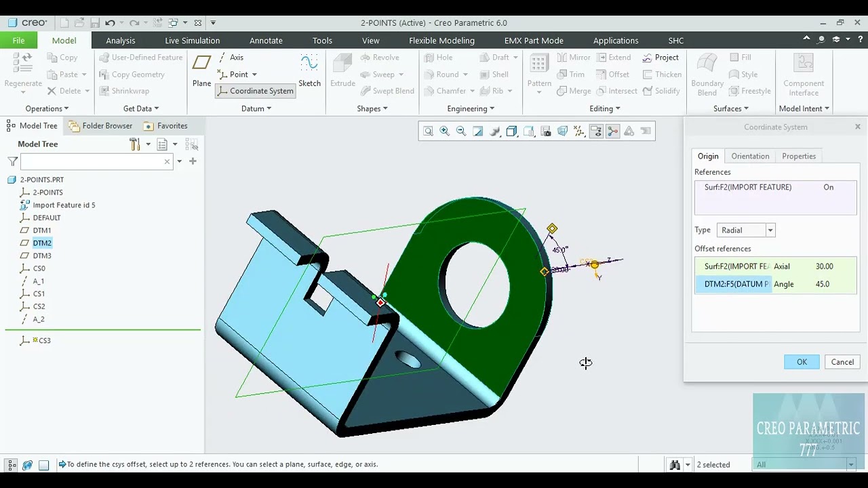This screenshot has width=868, height=488.
Task: Close window icon in quick access toolbar
Action: 197,23
